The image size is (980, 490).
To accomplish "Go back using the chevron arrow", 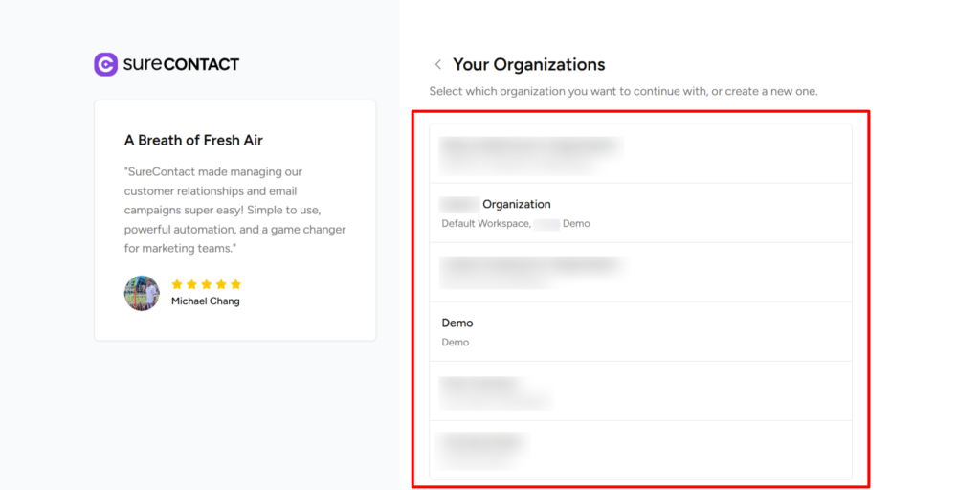I will point(438,65).
